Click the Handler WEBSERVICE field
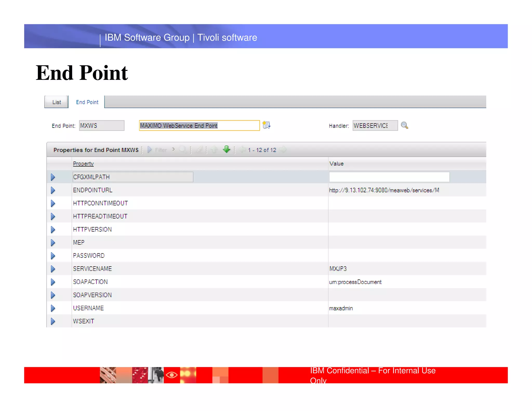This screenshot has width=532, height=411. 375,125
